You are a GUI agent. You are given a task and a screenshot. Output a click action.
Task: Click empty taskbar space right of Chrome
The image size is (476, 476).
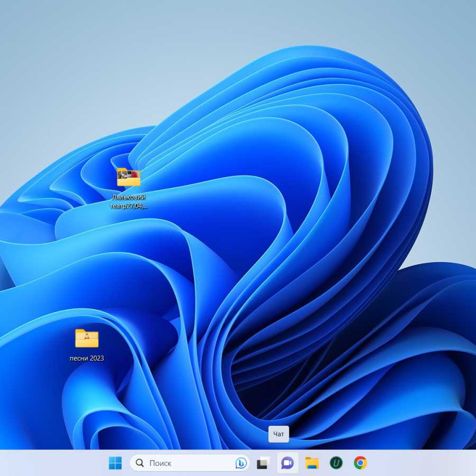click(x=423, y=463)
